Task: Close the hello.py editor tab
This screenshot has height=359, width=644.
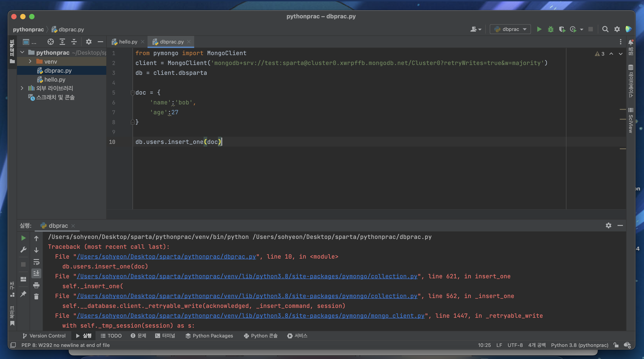Action: coord(142,42)
